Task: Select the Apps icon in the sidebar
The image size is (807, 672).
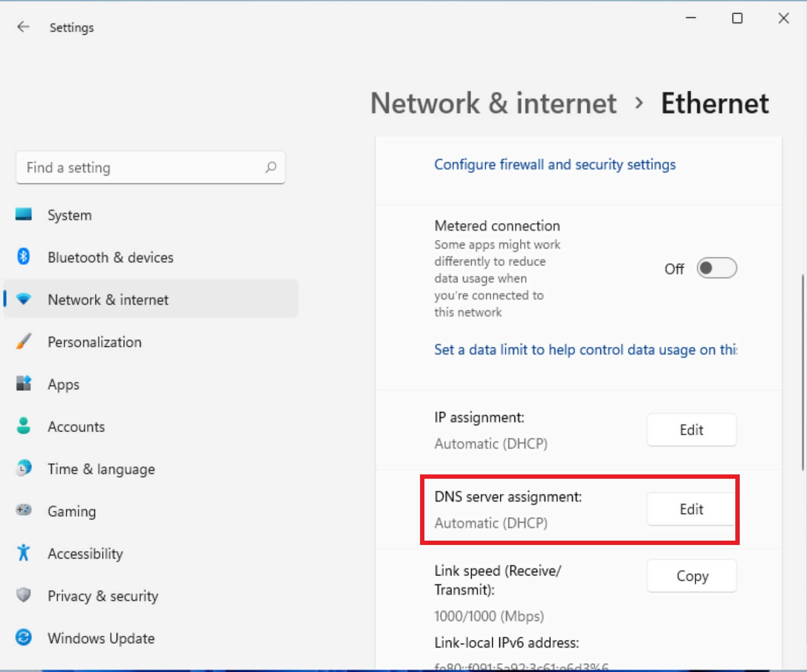Action: pos(23,384)
